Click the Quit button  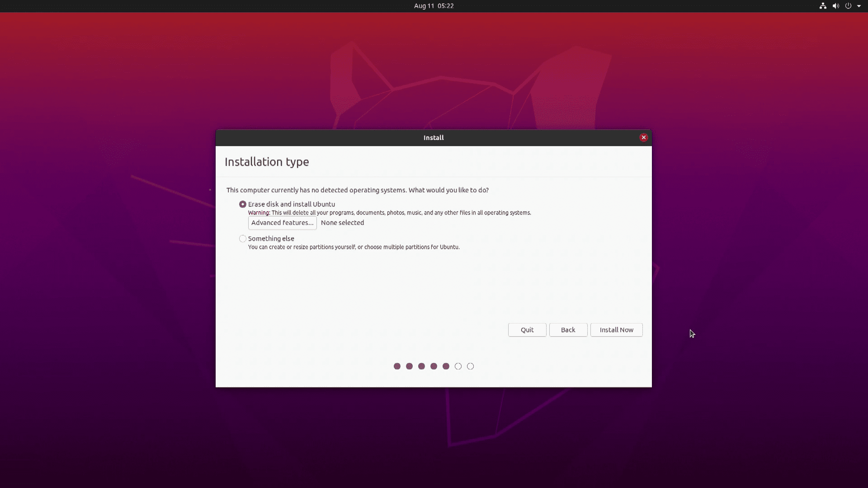coord(527,329)
